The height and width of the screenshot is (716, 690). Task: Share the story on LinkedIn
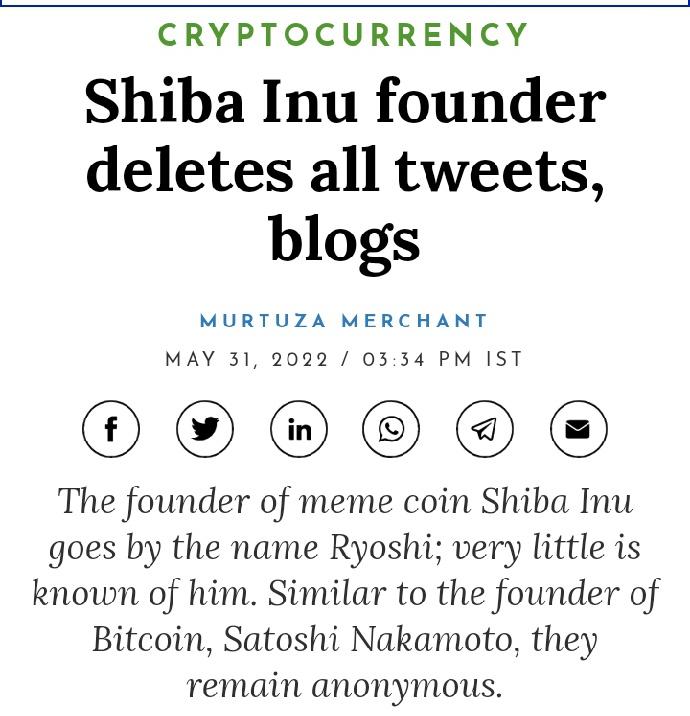point(299,429)
